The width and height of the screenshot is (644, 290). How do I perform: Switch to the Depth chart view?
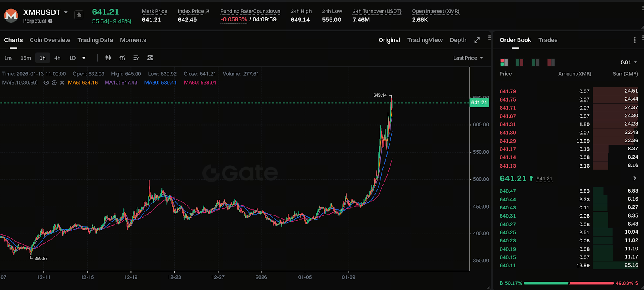point(458,40)
